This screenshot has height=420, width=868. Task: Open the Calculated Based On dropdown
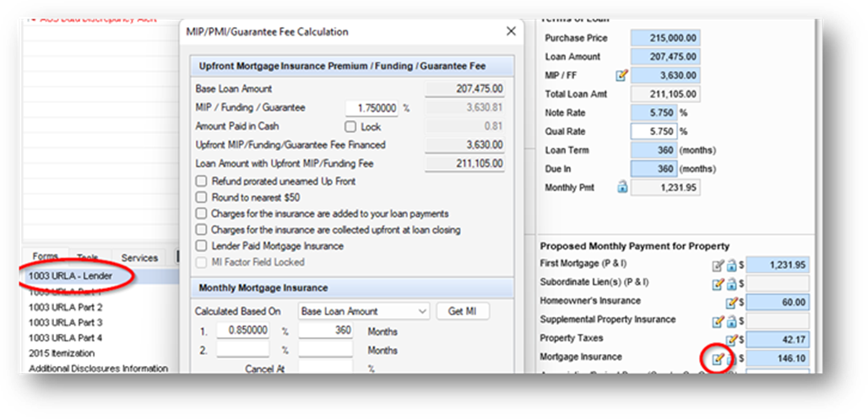(364, 311)
